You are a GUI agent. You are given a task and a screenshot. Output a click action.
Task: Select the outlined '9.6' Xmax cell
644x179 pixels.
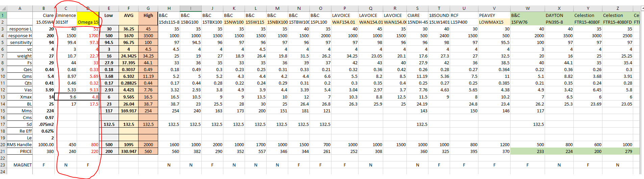click(x=66, y=97)
